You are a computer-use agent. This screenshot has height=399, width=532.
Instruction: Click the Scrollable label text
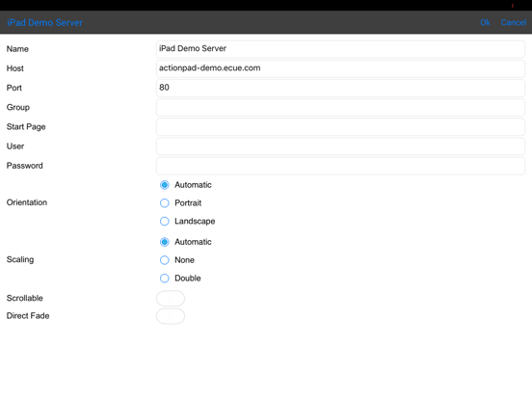(24, 298)
